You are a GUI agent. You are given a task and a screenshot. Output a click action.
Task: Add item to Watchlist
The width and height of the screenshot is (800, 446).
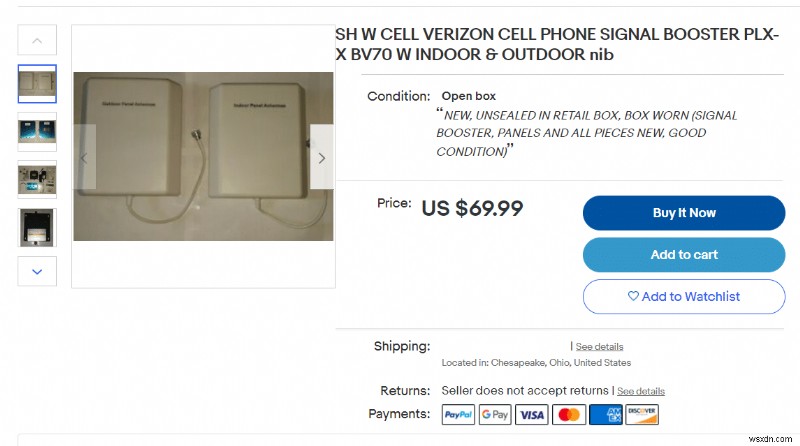click(x=684, y=297)
